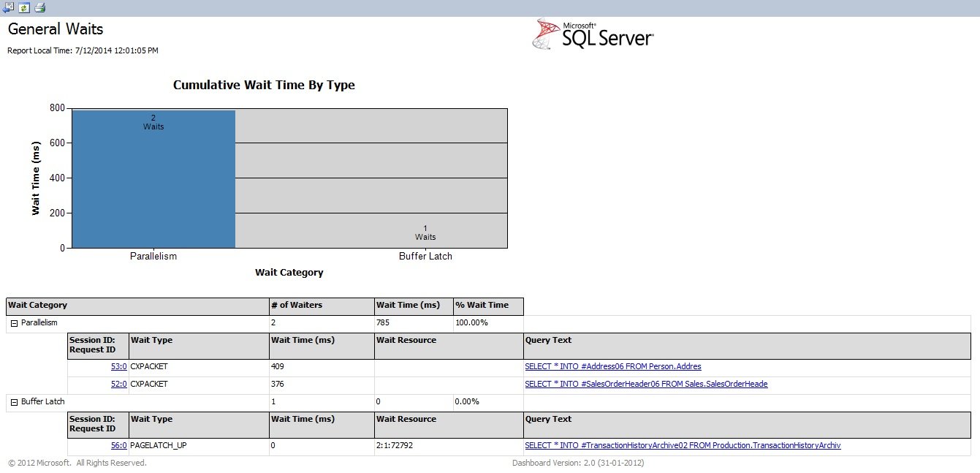980x473 pixels.
Task: Click the print report icon
Action: point(39,7)
